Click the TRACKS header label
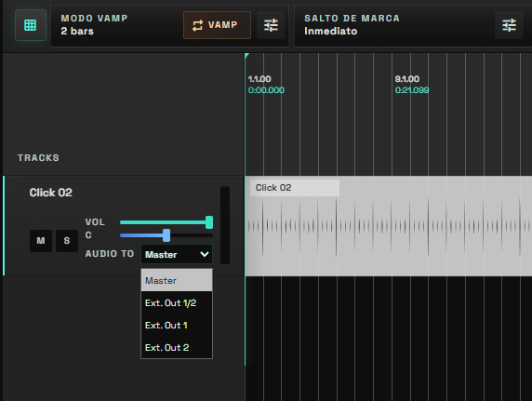Viewport: 532px width, 401px height. click(38, 158)
